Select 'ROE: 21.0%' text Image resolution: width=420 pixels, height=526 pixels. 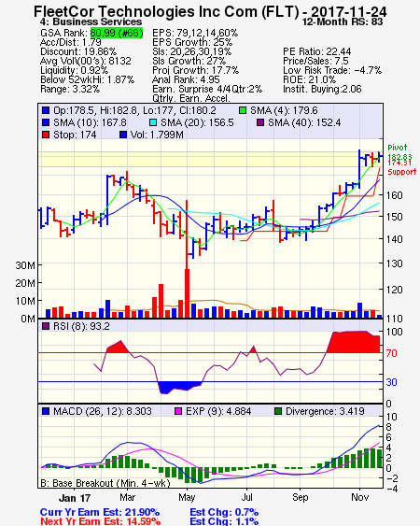coord(309,79)
